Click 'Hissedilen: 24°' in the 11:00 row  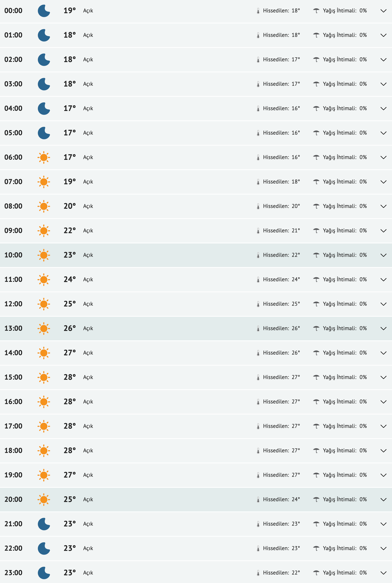(x=281, y=279)
